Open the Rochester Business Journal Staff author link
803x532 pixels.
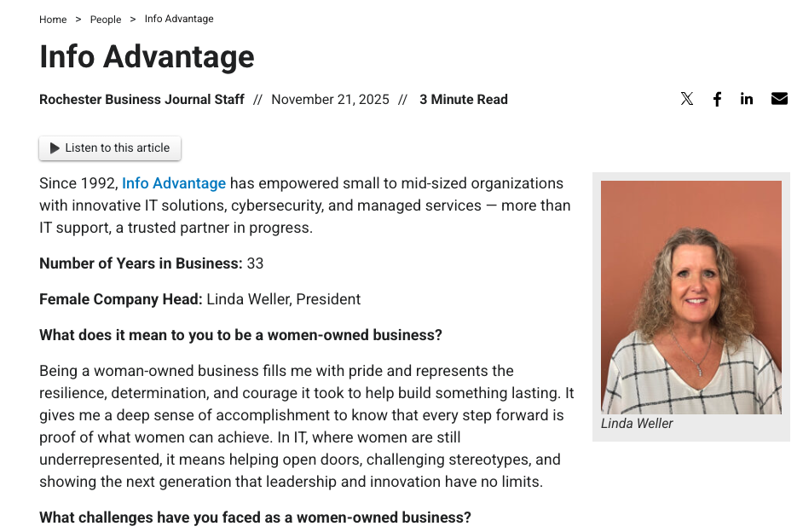point(142,100)
